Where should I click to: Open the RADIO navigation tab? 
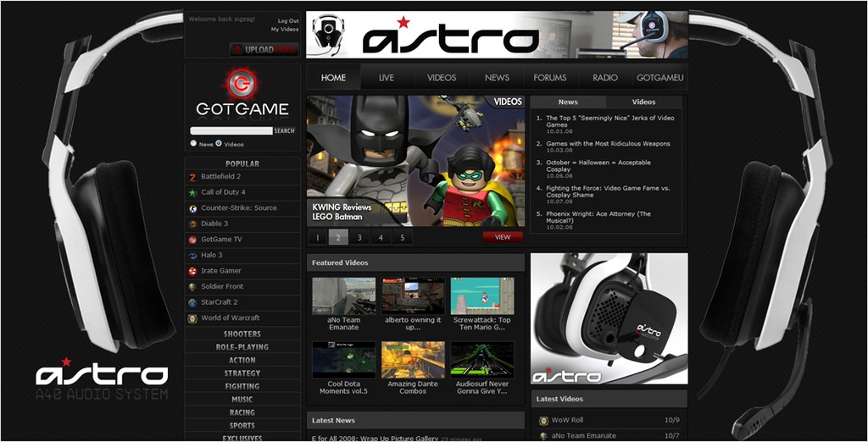click(605, 77)
